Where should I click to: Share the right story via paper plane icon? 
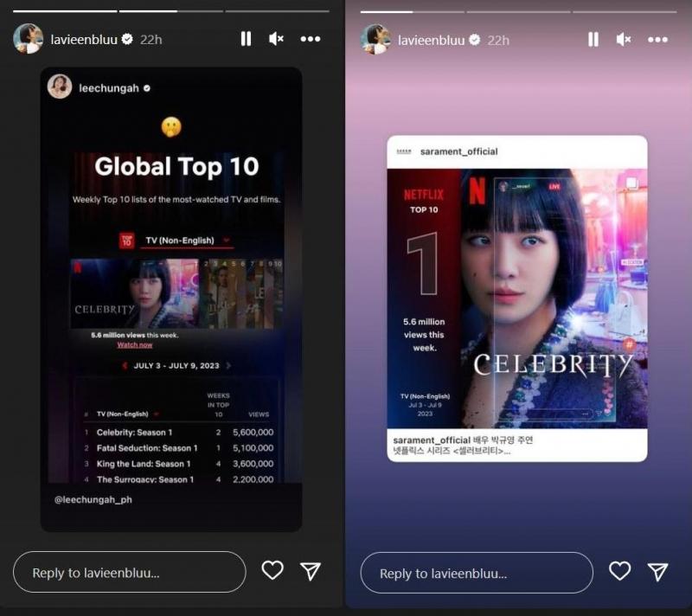tap(657, 571)
